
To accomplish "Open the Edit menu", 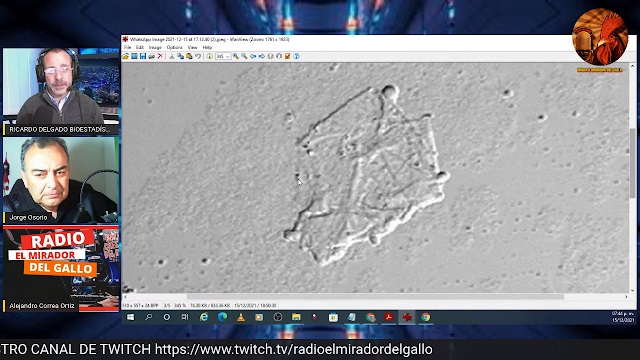I will pos(140,47).
